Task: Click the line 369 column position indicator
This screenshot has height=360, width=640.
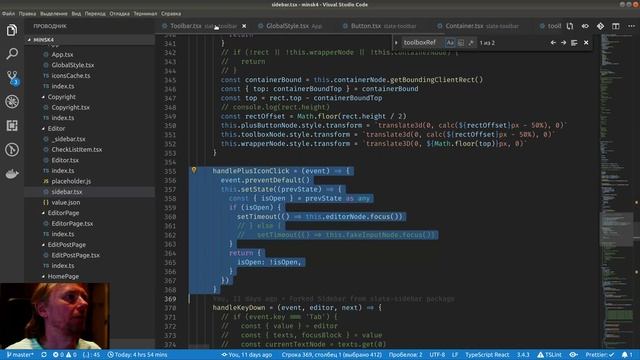Action: click(331, 355)
